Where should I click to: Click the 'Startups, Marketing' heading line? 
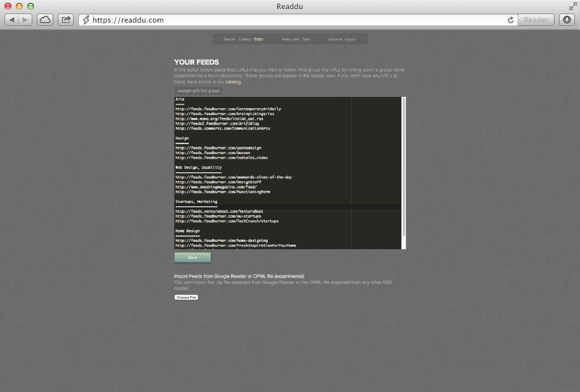[196, 202]
